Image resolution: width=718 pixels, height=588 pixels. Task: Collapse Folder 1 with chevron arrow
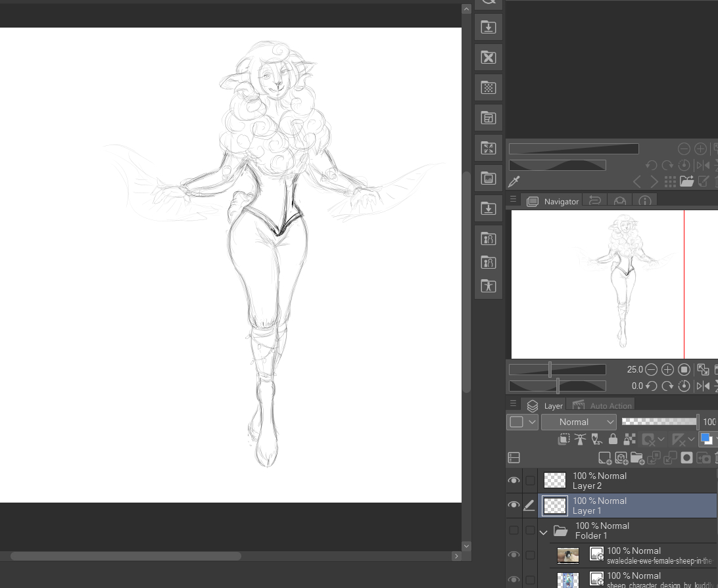pos(543,531)
